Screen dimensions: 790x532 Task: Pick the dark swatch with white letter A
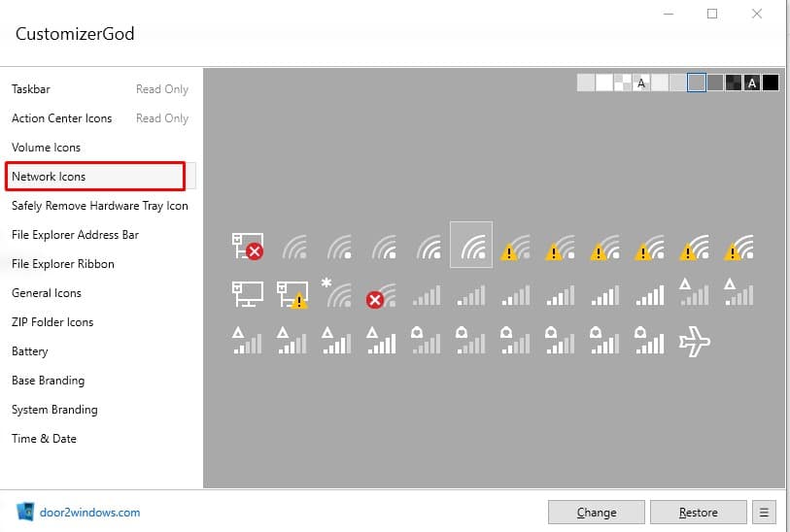(752, 83)
